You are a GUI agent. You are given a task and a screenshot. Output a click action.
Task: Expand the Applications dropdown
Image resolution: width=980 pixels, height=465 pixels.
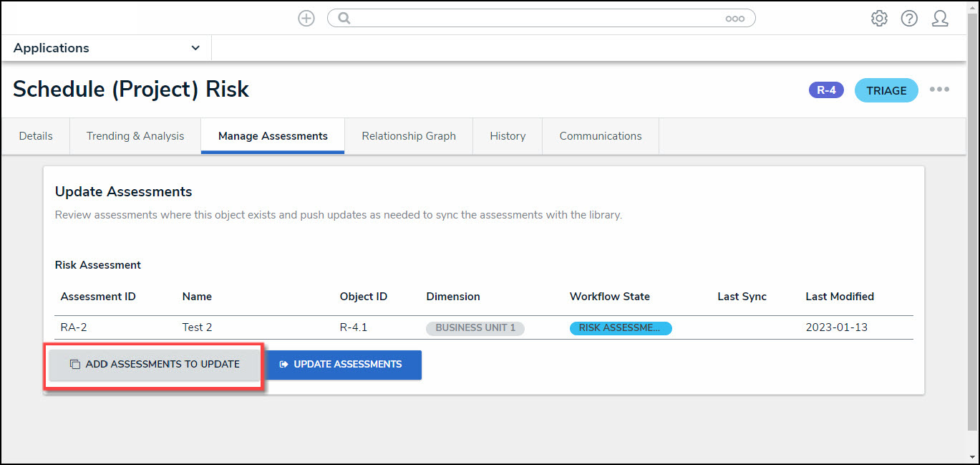coord(106,48)
